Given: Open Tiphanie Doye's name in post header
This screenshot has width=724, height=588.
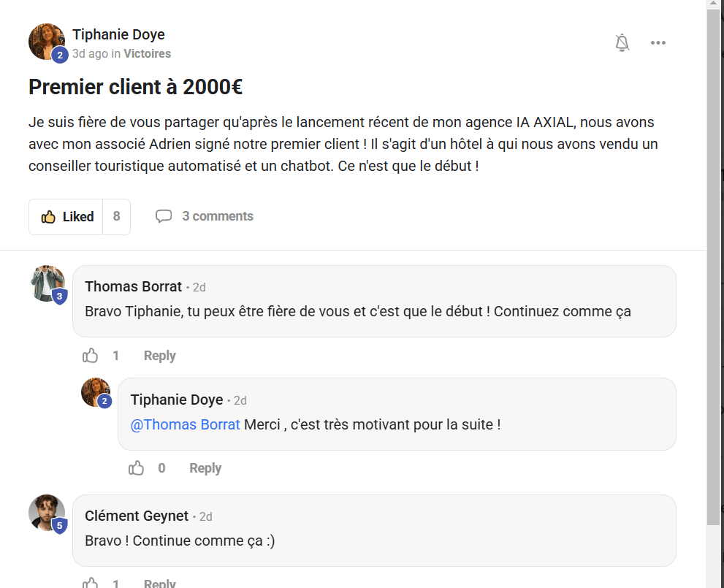Looking at the screenshot, I should pyautogui.click(x=118, y=34).
